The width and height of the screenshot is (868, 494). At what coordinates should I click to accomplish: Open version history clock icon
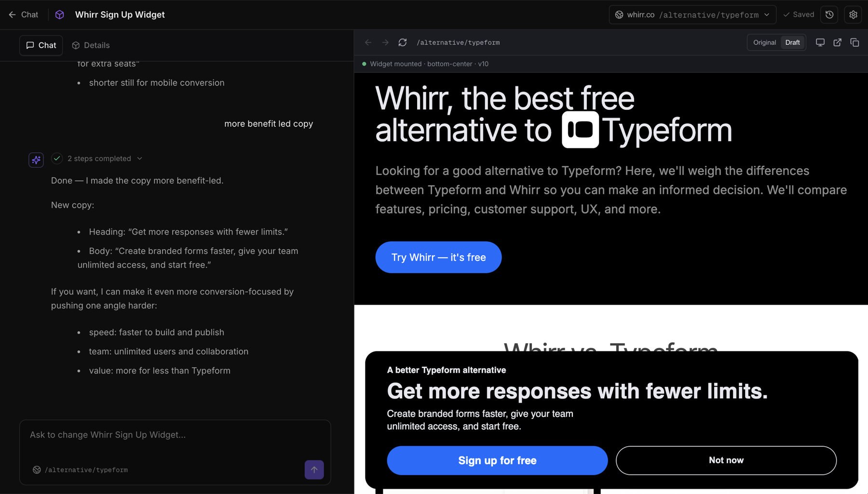[x=829, y=15]
